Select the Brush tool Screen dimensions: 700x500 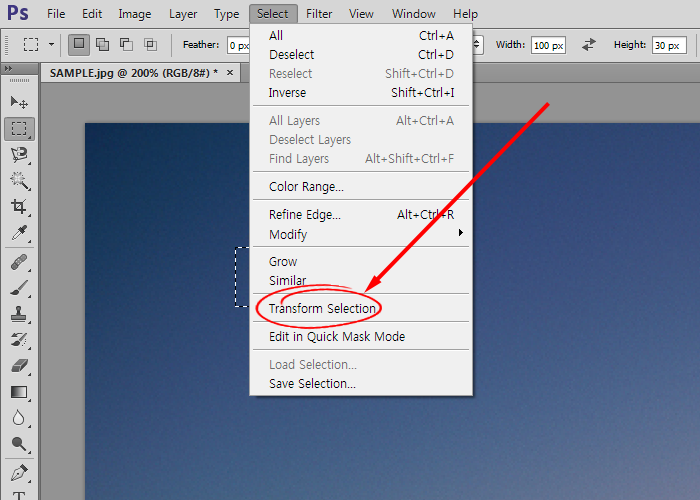[x=19, y=288]
